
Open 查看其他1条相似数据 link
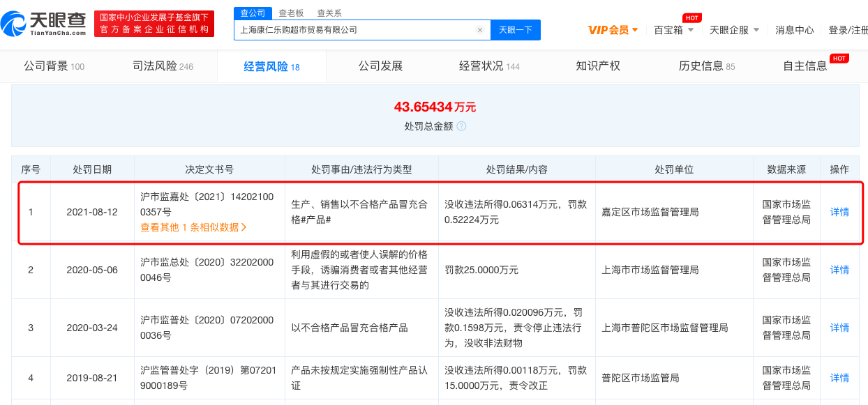coord(193,227)
